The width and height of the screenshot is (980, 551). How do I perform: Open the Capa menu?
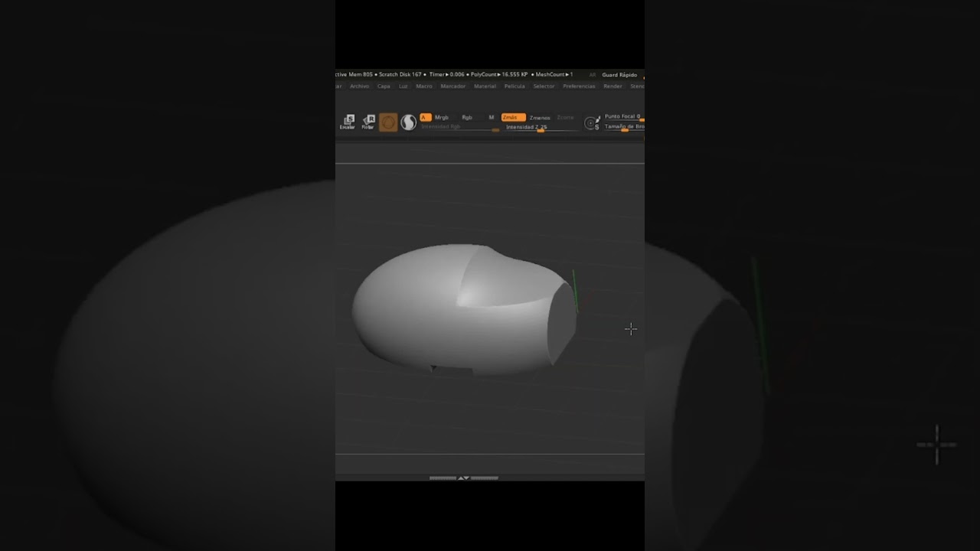pyautogui.click(x=384, y=86)
